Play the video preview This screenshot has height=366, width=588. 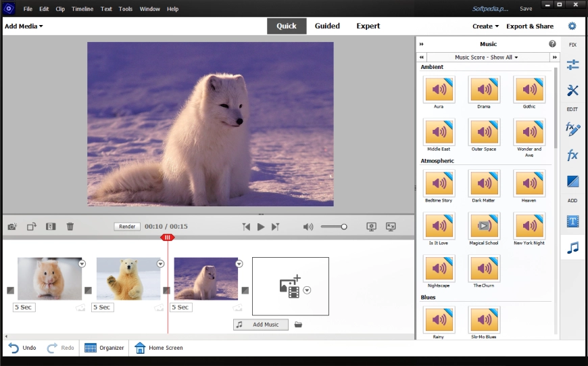coord(261,227)
